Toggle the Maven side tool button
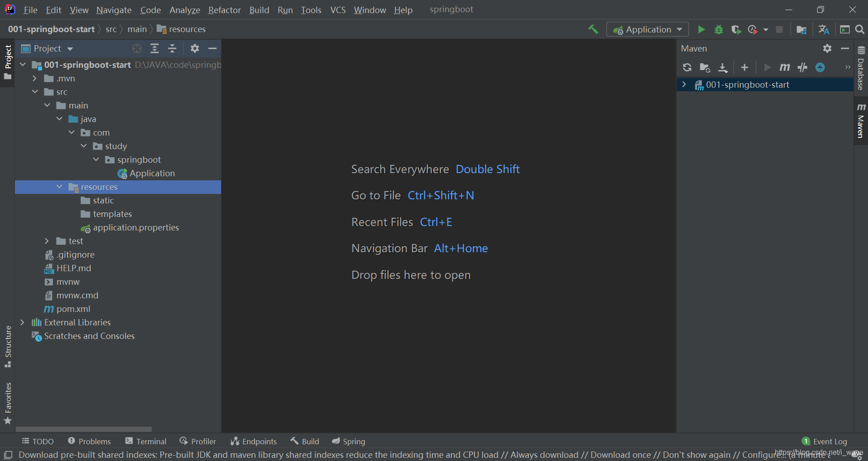Viewport: 868px width, 461px height. [861, 121]
